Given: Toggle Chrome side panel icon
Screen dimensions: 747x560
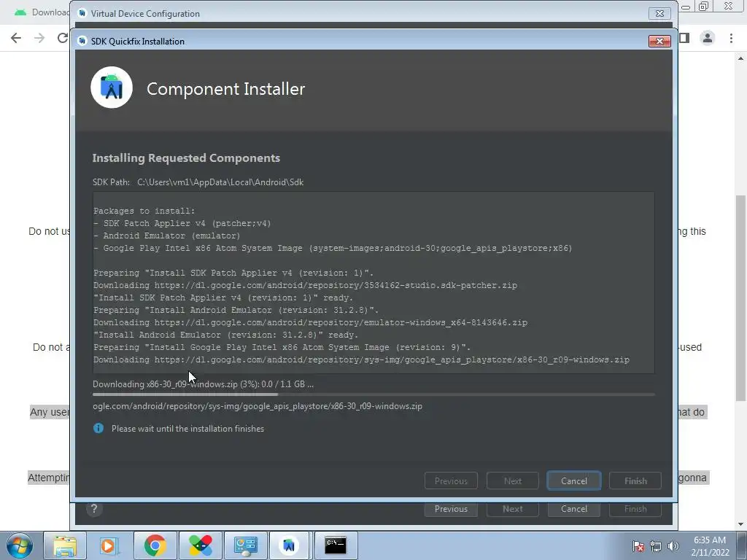Looking at the screenshot, I should [x=684, y=38].
